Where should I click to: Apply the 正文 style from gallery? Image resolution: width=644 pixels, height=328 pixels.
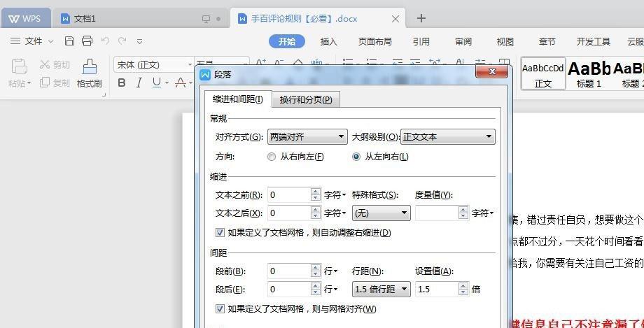click(543, 74)
